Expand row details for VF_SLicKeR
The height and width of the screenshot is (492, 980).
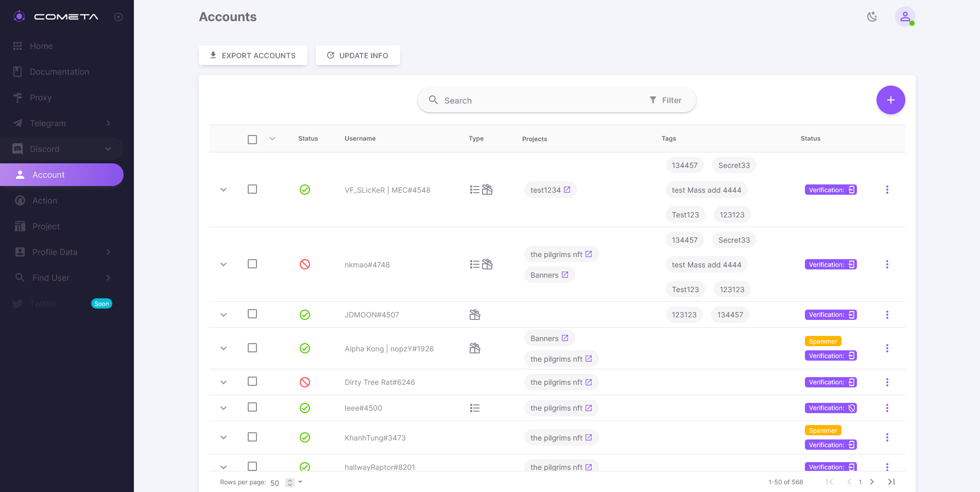point(223,190)
